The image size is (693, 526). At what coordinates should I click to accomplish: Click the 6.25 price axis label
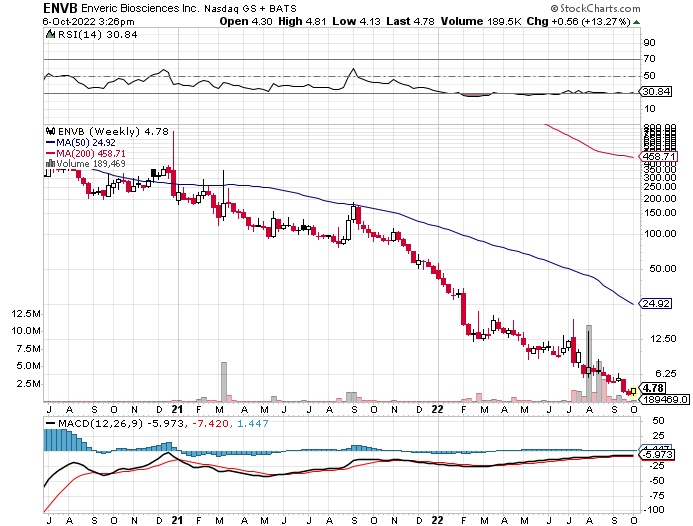click(665, 374)
